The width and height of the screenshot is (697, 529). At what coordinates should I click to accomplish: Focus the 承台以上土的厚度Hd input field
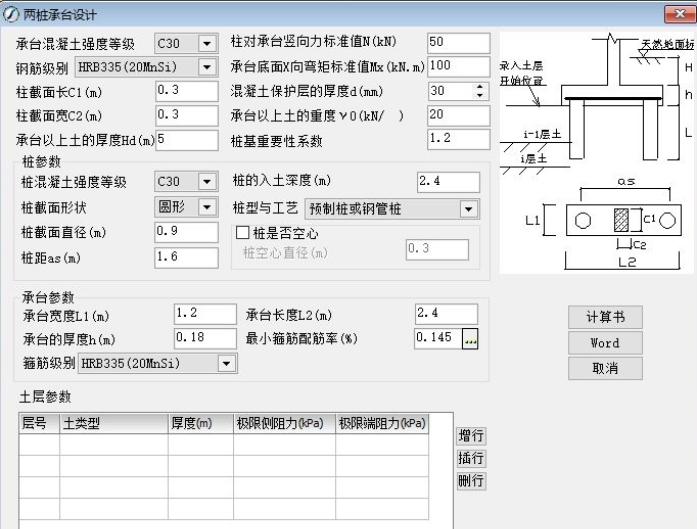(187, 140)
